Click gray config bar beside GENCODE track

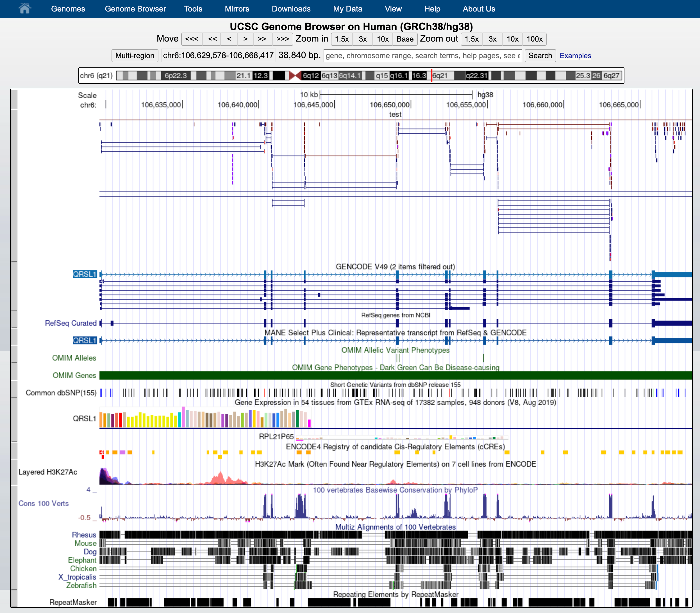tap(14, 286)
